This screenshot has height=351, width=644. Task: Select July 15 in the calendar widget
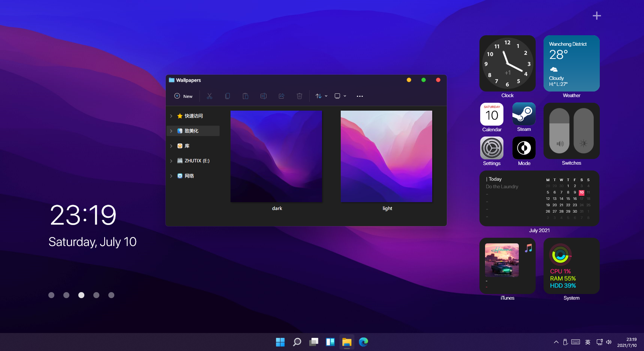(568, 199)
